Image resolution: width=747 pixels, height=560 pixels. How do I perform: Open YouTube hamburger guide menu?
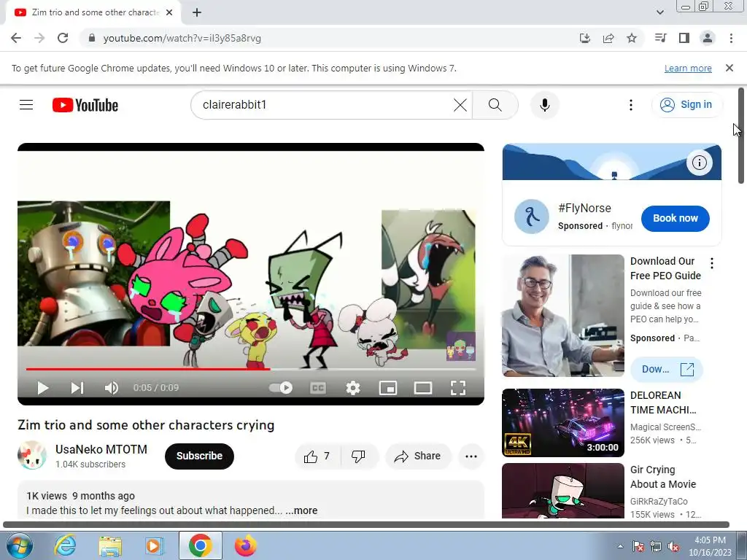(26, 105)
